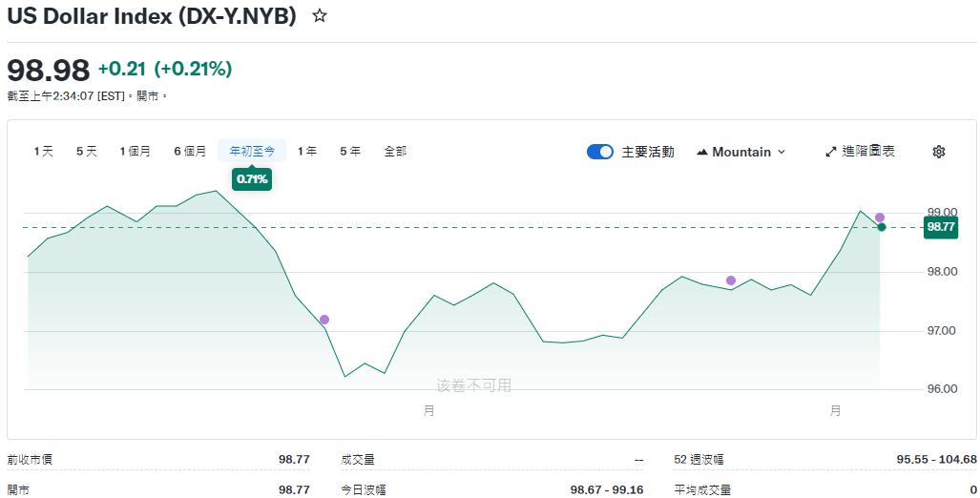Select the 5天 range tab
Viewport: 980px width, 498px height.
pos(87,151)
